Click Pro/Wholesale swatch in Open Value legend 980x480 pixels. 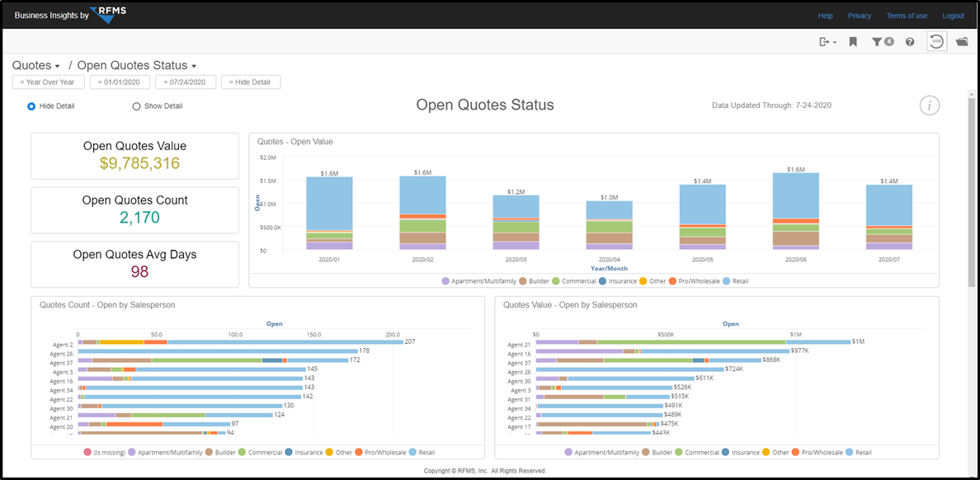click(672, 281)
